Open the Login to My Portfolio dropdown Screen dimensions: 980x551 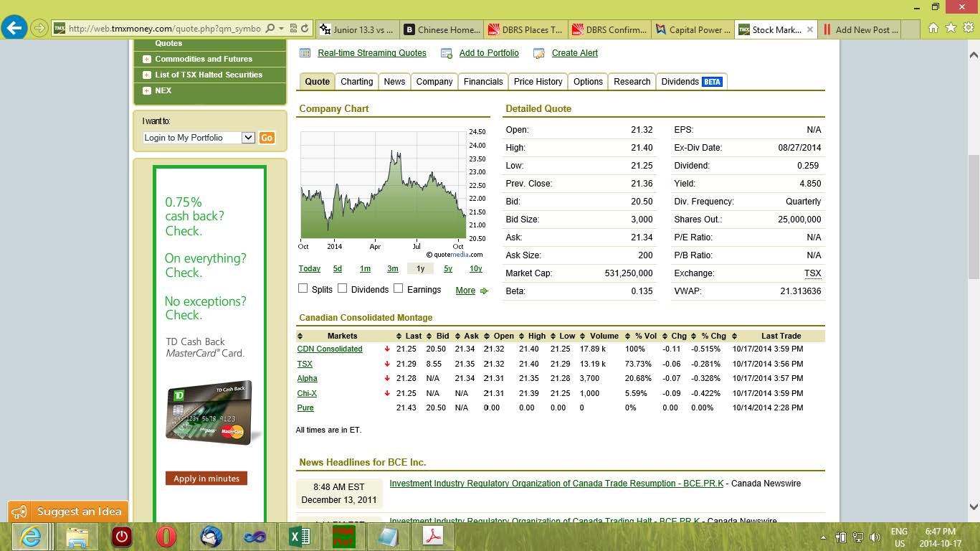(248, 138)
